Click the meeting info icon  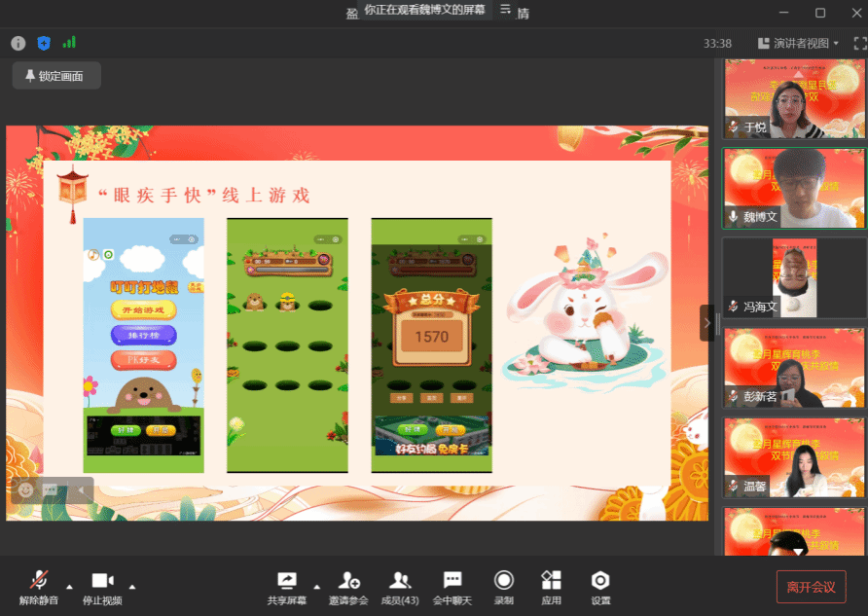tap(18, 43)
